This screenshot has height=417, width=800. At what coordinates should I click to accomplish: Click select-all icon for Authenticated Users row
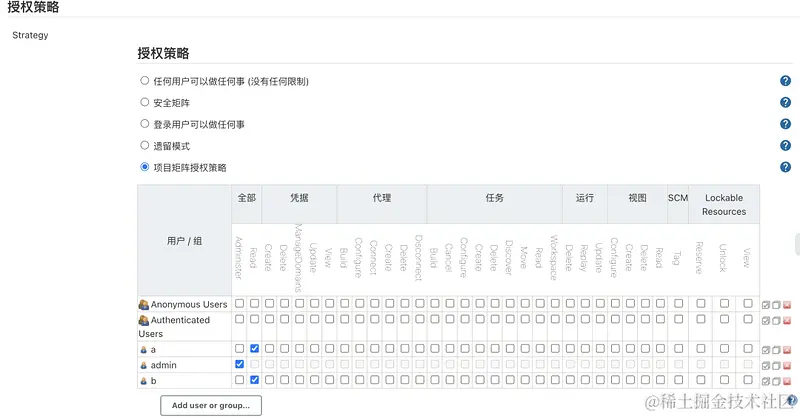[x=766, y=321]
